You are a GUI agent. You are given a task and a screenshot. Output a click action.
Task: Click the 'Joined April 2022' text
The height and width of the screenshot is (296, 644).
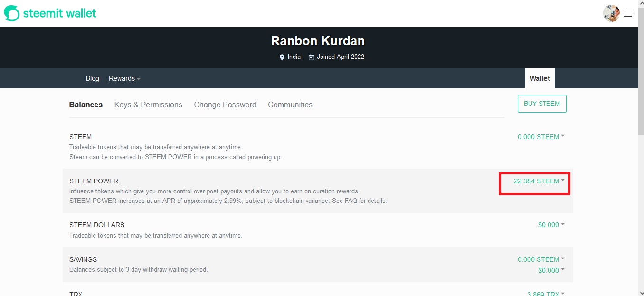pos(341,57)
